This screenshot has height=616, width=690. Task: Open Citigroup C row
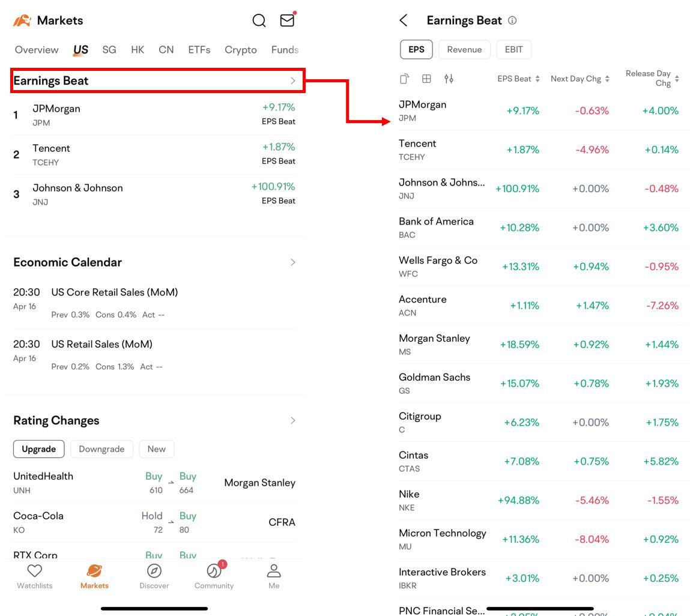point(540,423)
